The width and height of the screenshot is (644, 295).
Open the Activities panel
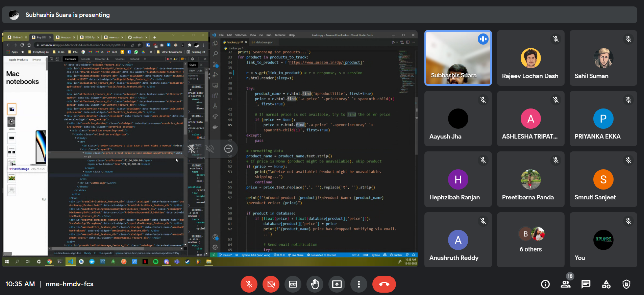click(x=606, y=284)
